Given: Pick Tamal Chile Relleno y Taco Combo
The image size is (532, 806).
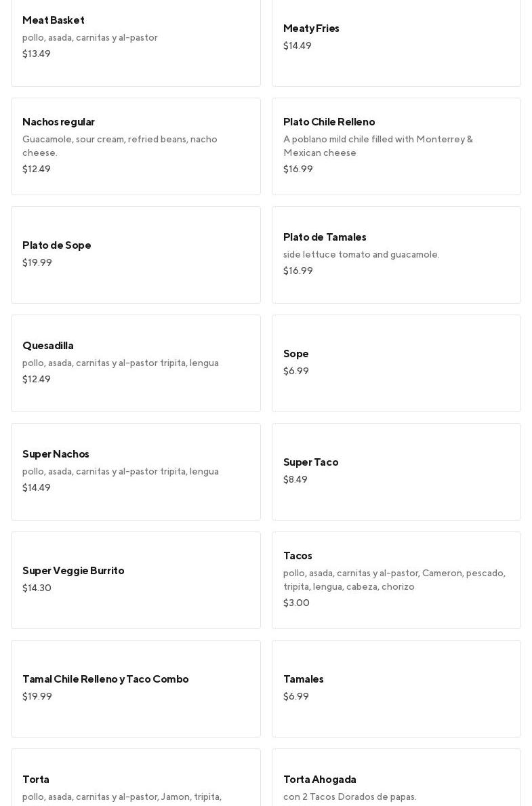Looking at the screenshot, I should tap(136, 688).
